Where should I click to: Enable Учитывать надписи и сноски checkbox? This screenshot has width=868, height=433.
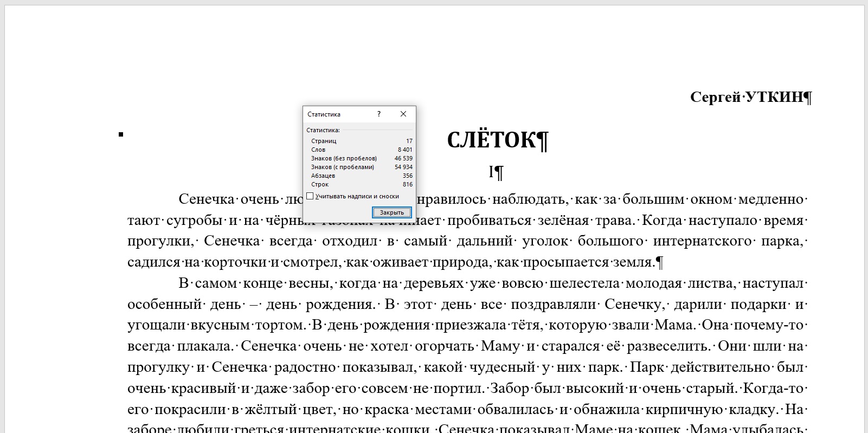(310, 196)
